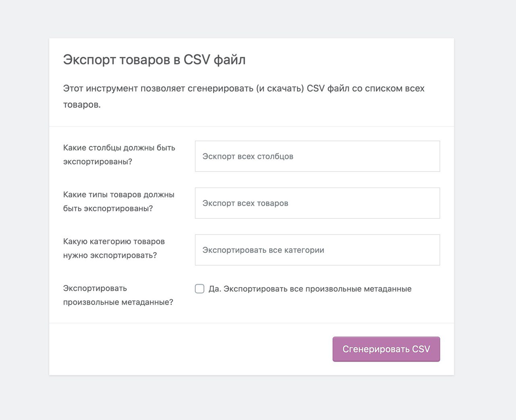Open the 'Эскпорт всех столбцов' column selector
Viewport: 516px width, 420px height.
pyautogui.click(x=317, y=156)
